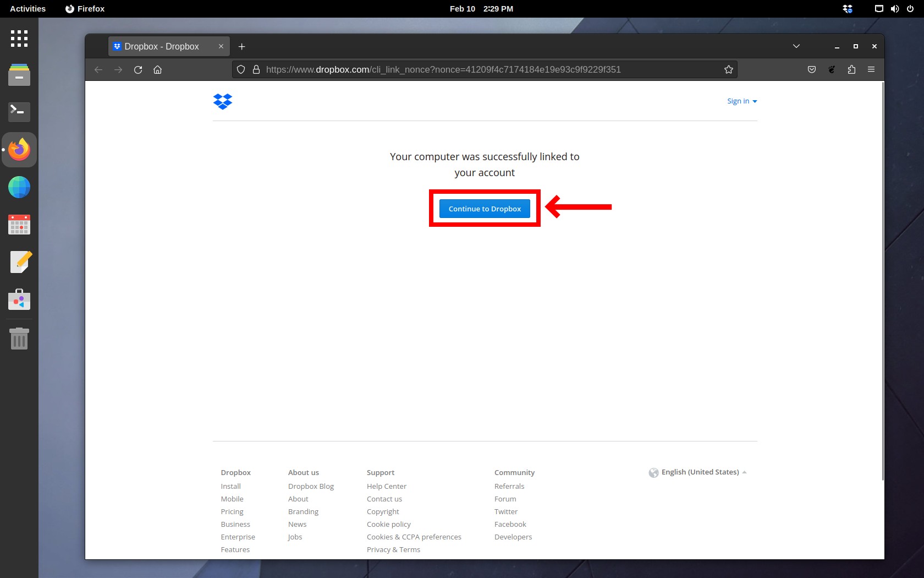Open Firefox extensions puzzle icon
924x578 pixels.
pyautogui.click(x=851, y=69)
